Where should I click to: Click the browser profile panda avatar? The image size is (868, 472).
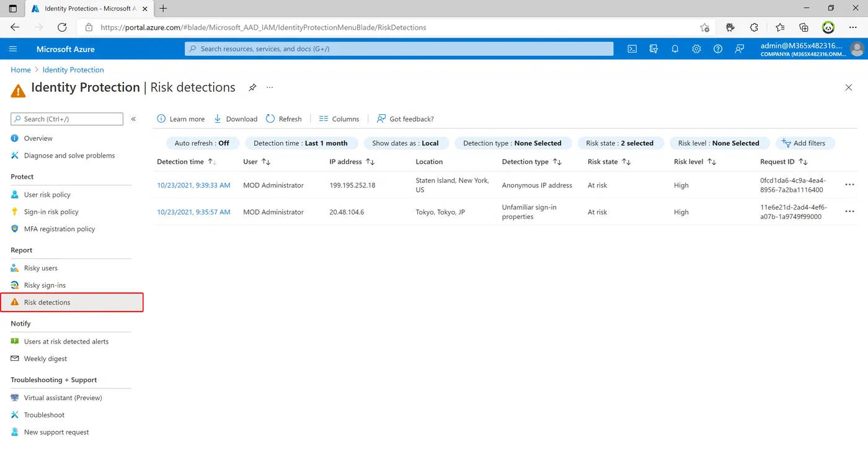coord(828,27)
